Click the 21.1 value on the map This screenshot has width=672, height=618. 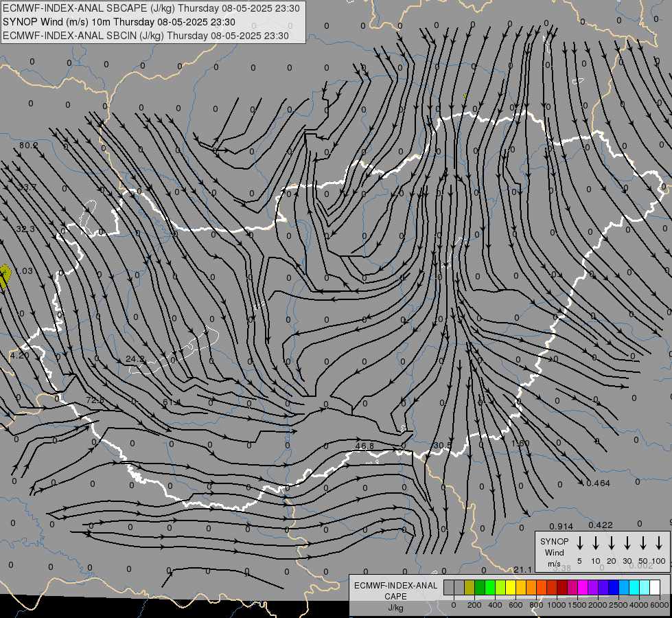(x=522, y=569)
